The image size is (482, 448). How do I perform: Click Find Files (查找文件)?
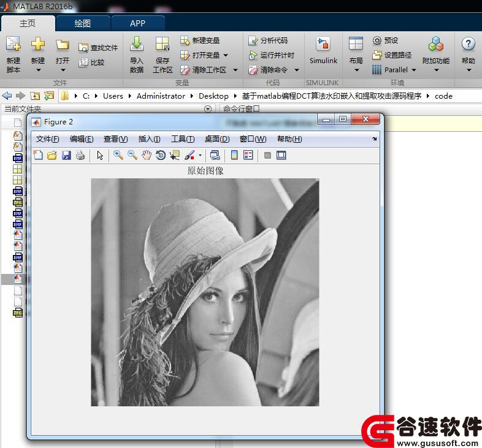click(x=98, y=48)
